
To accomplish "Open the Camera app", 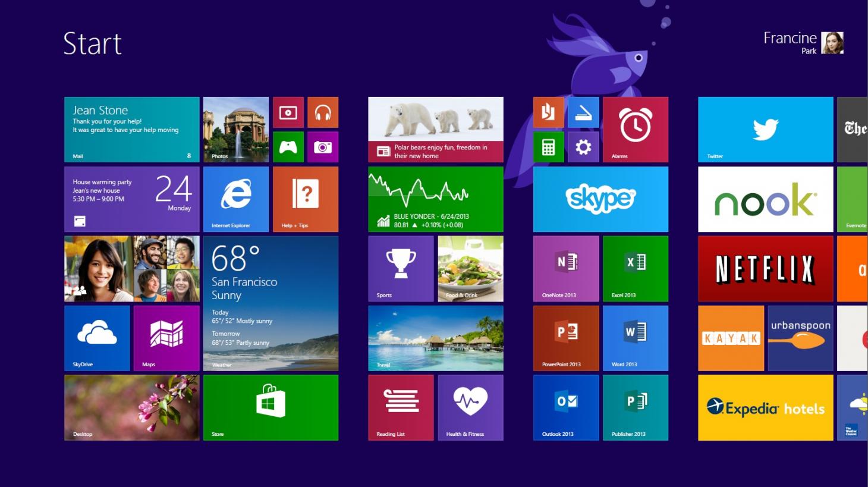I will click(323, 146).
